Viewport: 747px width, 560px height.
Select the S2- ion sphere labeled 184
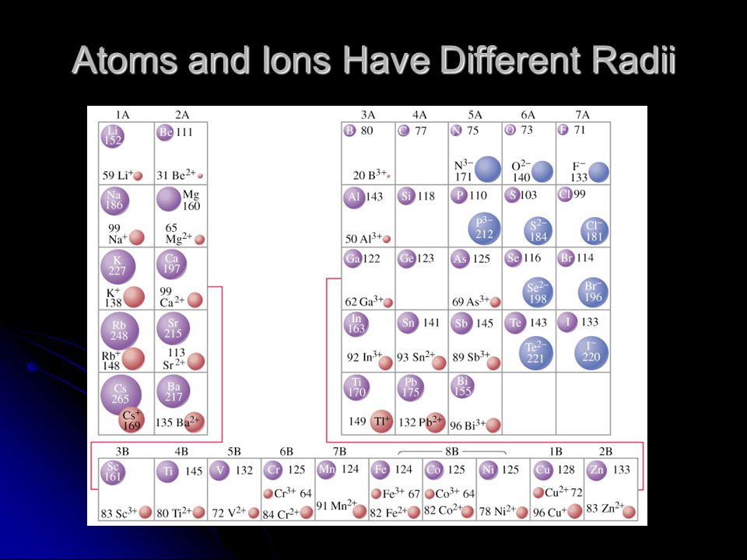(538, 232)
